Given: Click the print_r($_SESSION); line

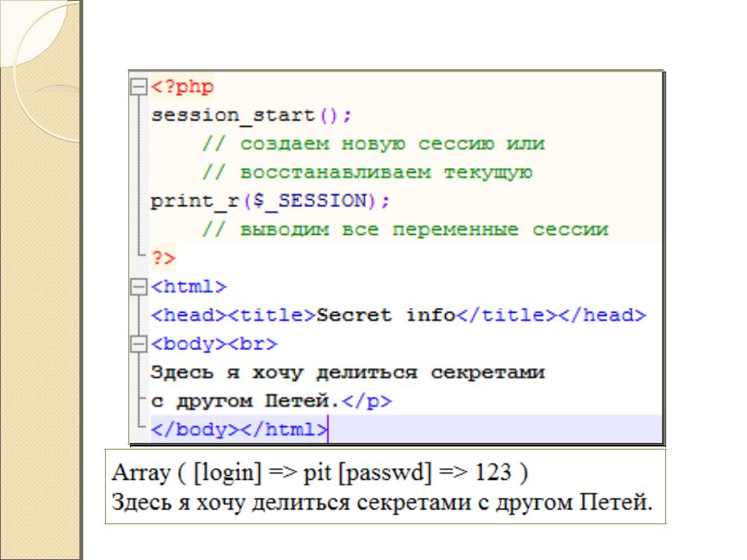Looking at the screenshot, I should click(x=270, y=201).
